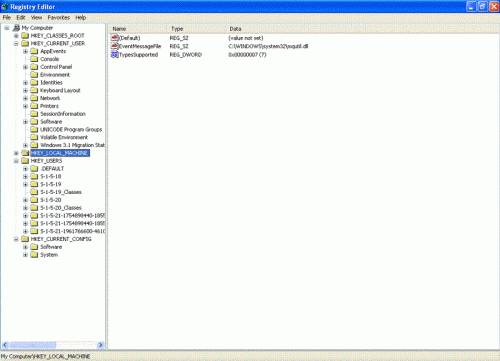The width and height of the screenshot is (500, 361).
Task: Collapse HKEY_CURRENT_CONFIG node
Action: 16,239
